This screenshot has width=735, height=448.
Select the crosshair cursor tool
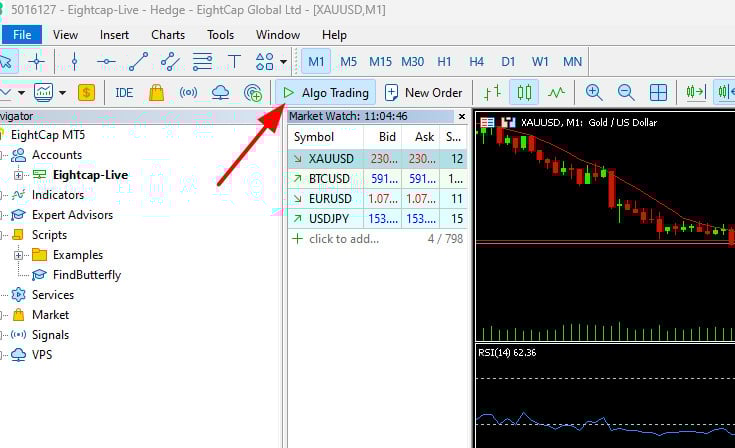37,61
